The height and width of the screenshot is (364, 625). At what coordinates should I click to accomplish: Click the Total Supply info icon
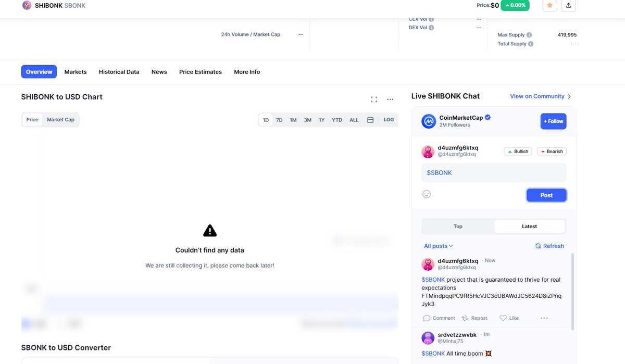(531, 44)
